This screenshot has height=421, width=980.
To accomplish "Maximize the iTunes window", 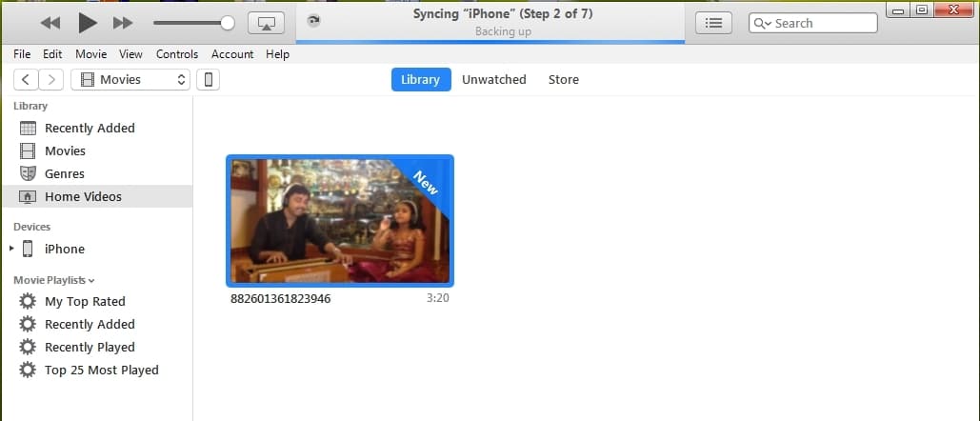I will (x=921, y=10).
